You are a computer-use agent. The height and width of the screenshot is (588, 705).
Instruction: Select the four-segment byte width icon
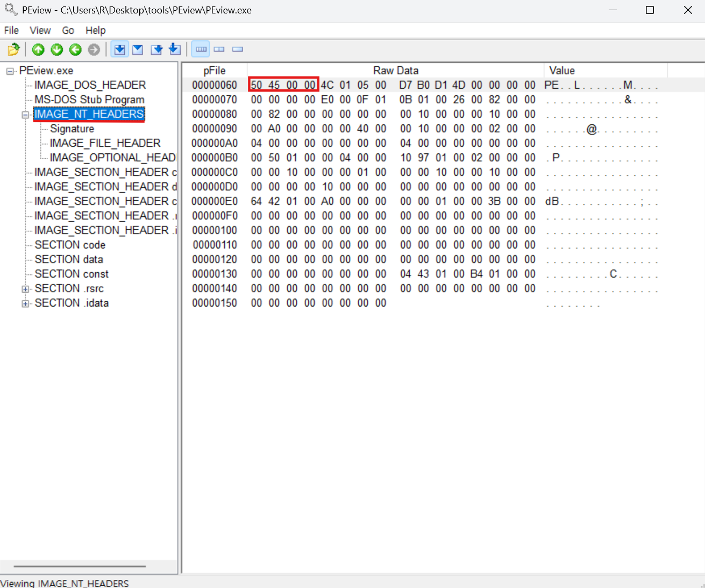(201, 49)
